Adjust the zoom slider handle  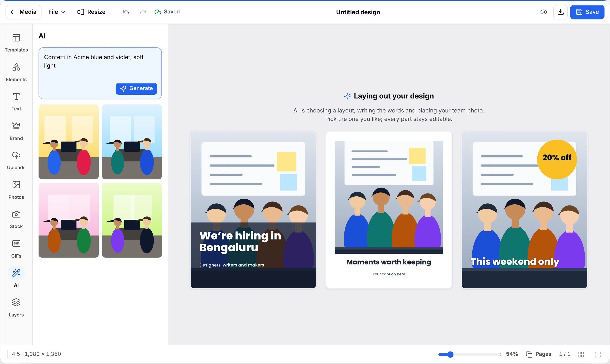click(x=450, y=354)
